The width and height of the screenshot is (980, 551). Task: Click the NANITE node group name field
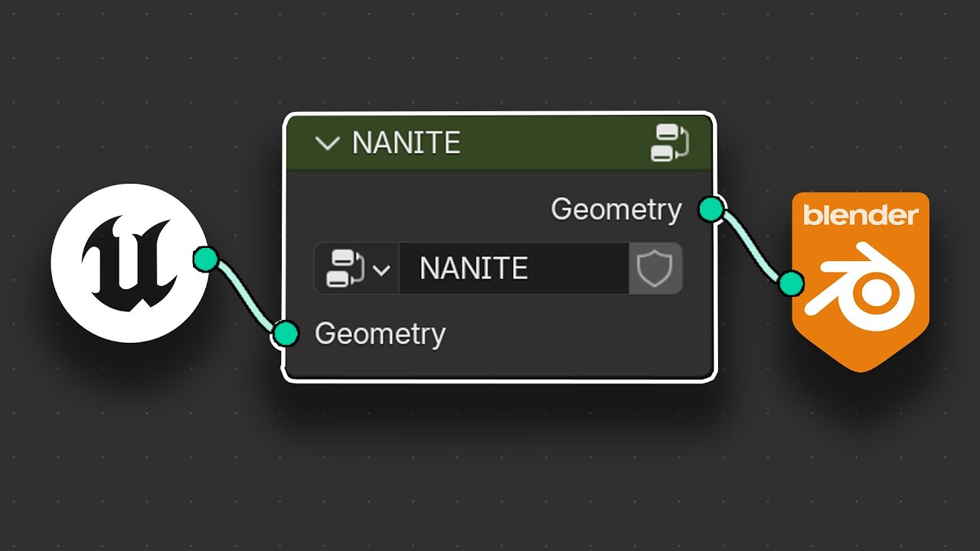(x=514, y=269)
